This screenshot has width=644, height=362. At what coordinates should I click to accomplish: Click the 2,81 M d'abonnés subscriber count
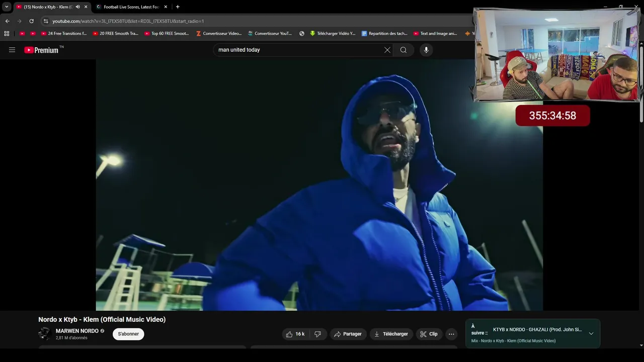(x=71, y=338)
